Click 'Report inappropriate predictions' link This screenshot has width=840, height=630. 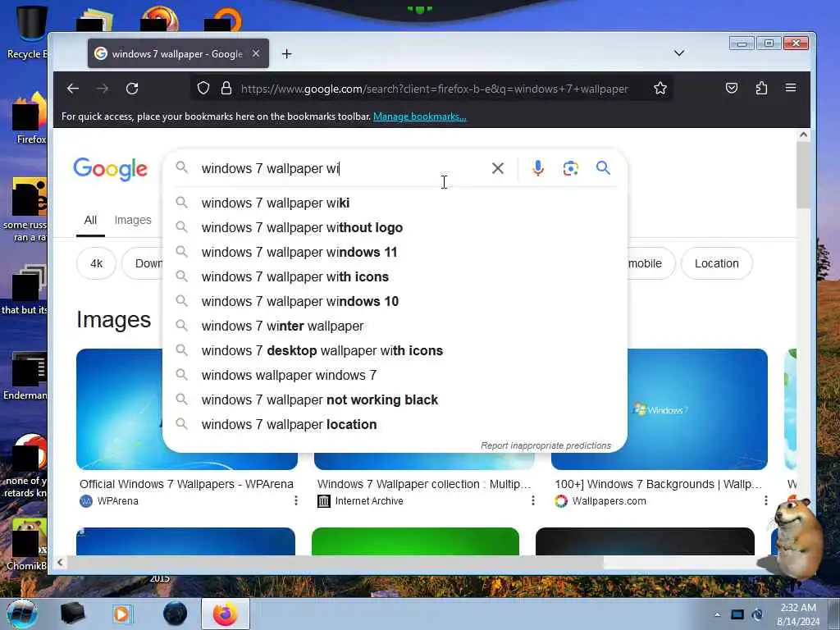point(546,445)
